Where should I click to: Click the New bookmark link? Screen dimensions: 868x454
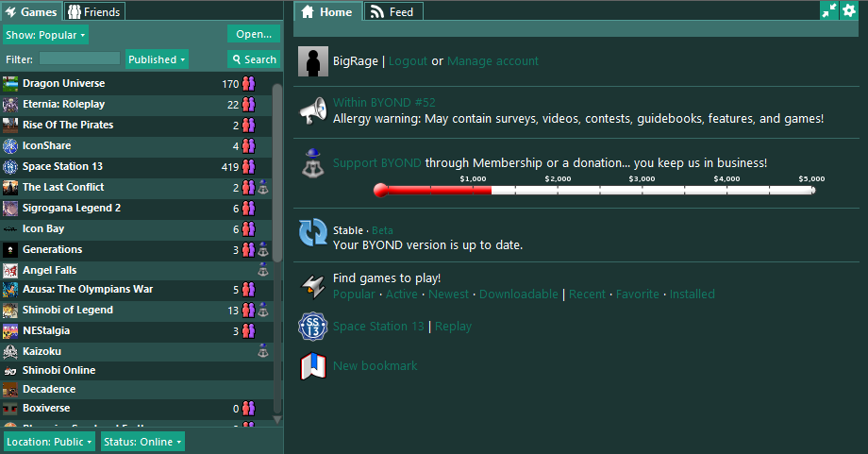click(x=376, y=366)
